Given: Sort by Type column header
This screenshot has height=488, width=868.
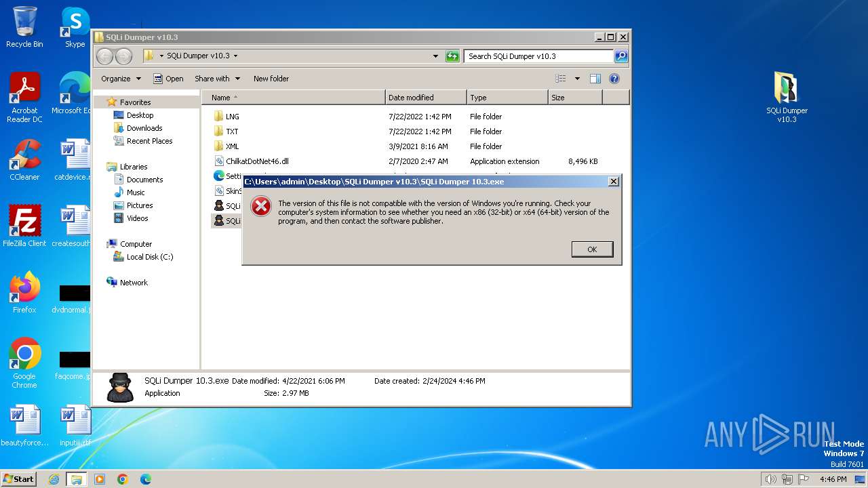Looking at the screenshot, I should pyautogui.click(x=507, y=98).
